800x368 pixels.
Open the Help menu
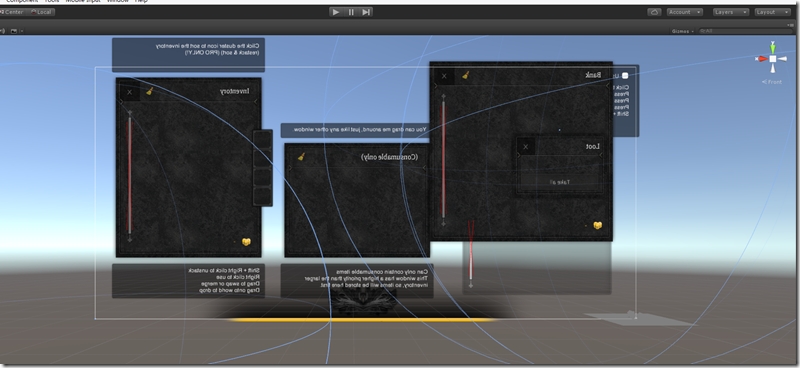click(x=141, y=2)
